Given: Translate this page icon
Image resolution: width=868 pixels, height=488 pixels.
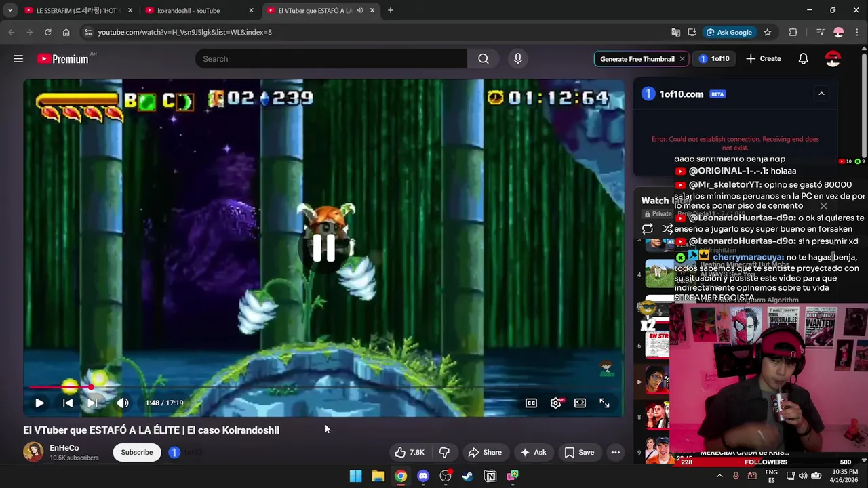Looking at the screenshot, I should tap(675, 32).
